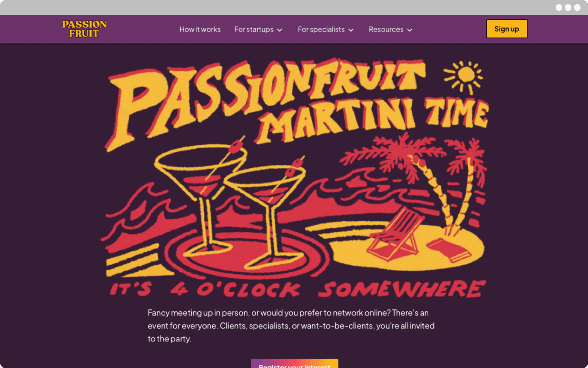Click the It's 4 o'clock somewhere tagline
The width and height of the screenshot is (588, 368).
click(297, 289)
